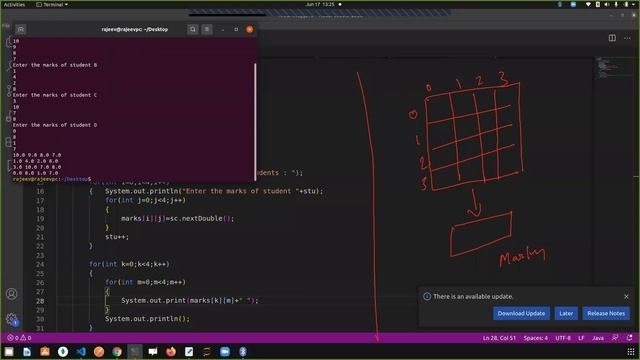Viewport: 640px width, 360px height.
Task: Click the terminal scrollbar
Action: coord(256,122)
